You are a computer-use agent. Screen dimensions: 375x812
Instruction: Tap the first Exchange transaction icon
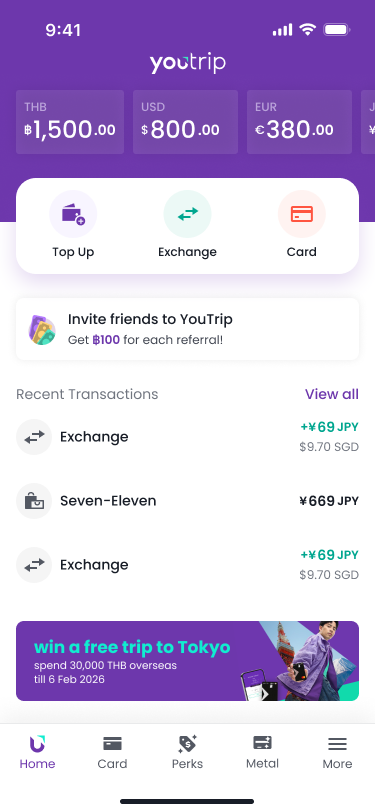click(34, 437)
